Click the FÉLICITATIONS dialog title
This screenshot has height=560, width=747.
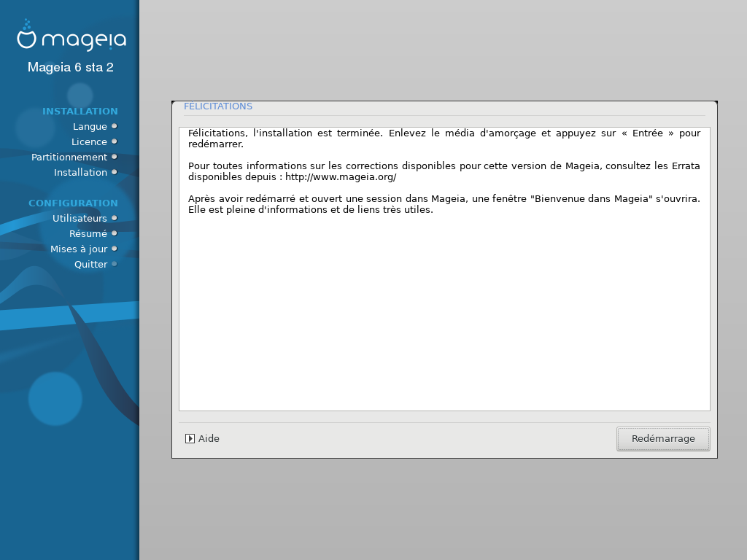click(218, 106)
